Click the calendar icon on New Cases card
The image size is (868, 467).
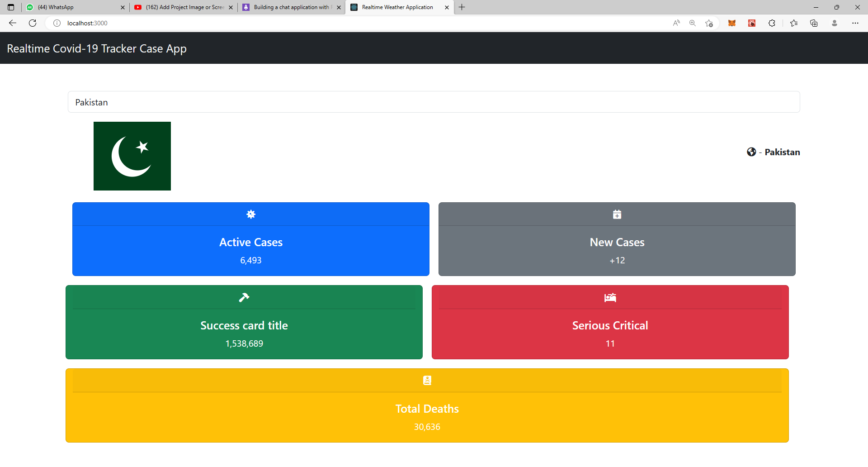[617, 214]
